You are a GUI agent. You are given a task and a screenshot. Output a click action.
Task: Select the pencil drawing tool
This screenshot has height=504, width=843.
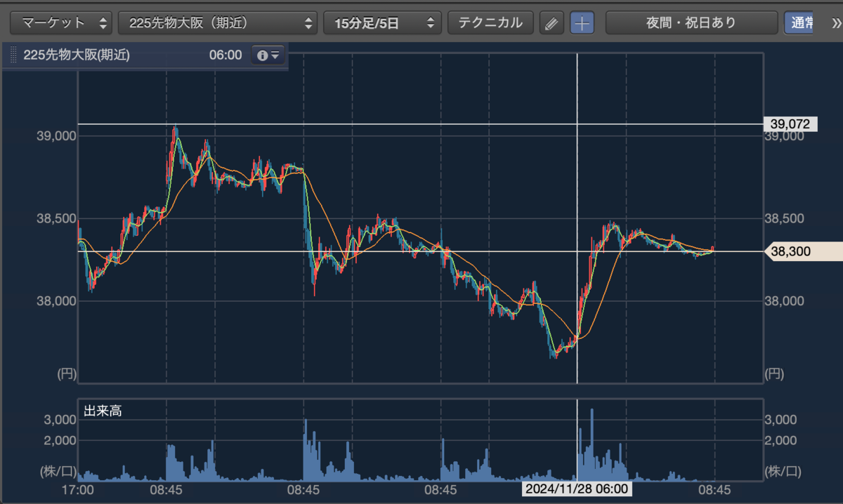(x=551, y=23)
